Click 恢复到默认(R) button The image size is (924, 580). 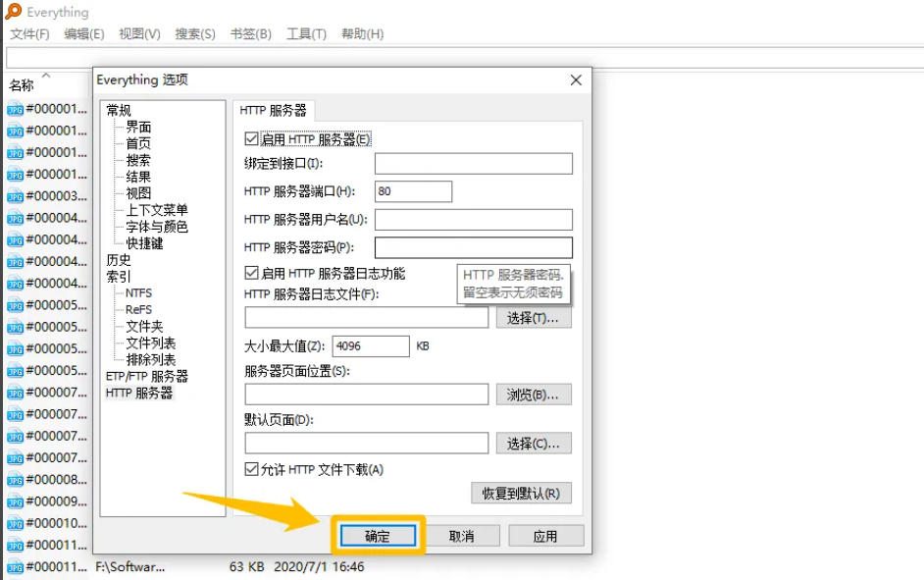click(x=521, y=493)
